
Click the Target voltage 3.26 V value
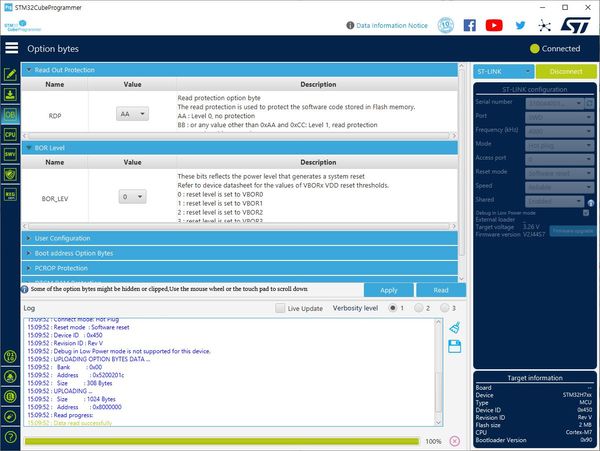[531, 226]
